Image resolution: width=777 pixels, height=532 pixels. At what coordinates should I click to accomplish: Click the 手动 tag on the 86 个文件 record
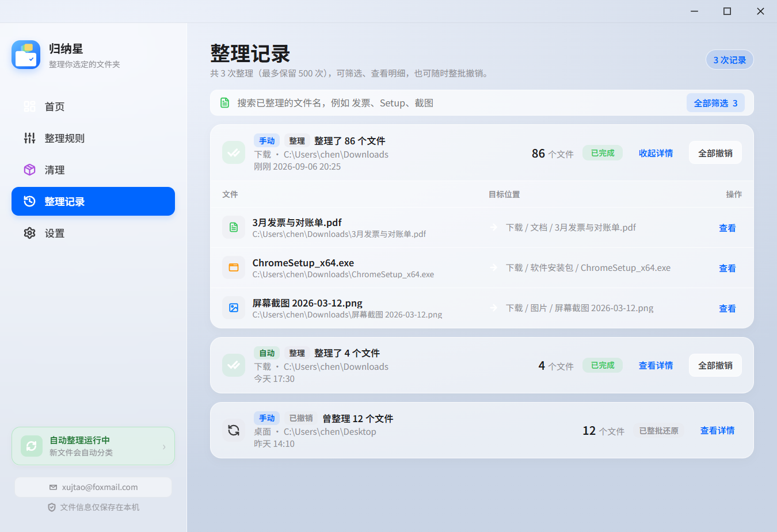click(266, 141)
